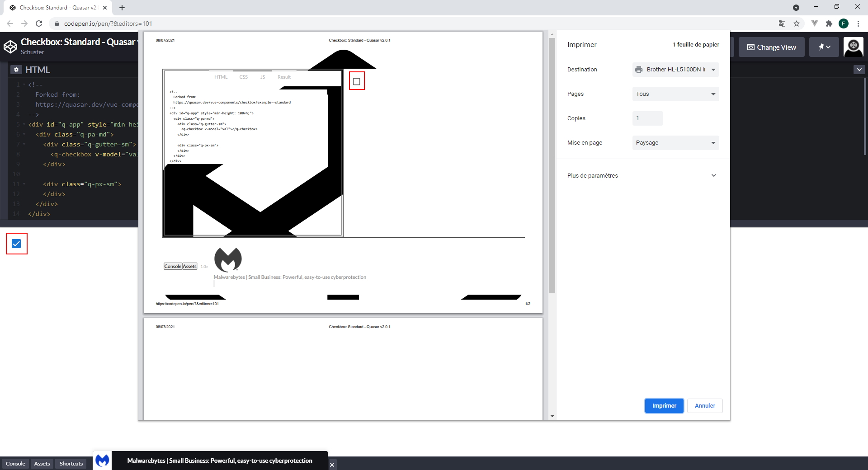
Task: Check the checkbox in the print preview
Action: (x=357, y=81)
